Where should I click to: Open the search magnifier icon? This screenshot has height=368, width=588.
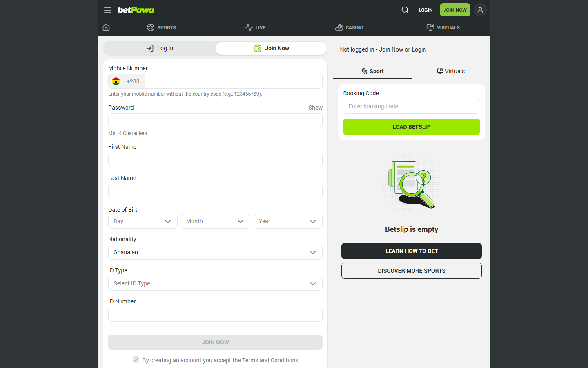tap(405, 10)
